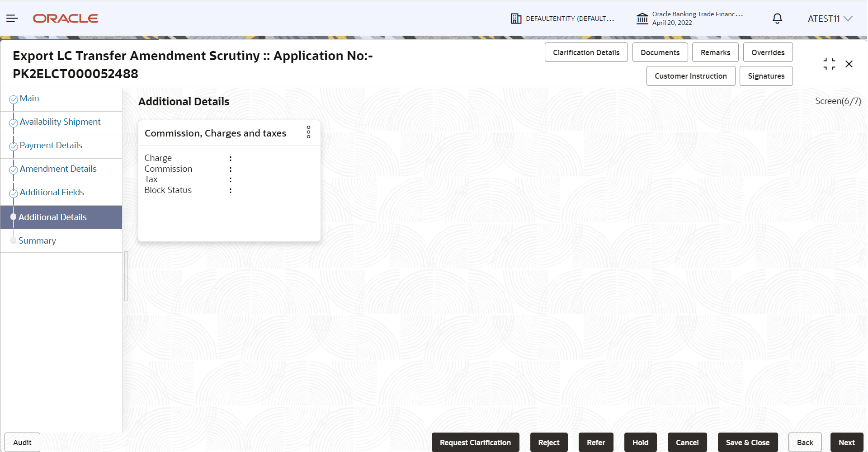Click the collapse screen icon near the close button
868x452 pixels.
pyautogui.click(x=829, y=64)
